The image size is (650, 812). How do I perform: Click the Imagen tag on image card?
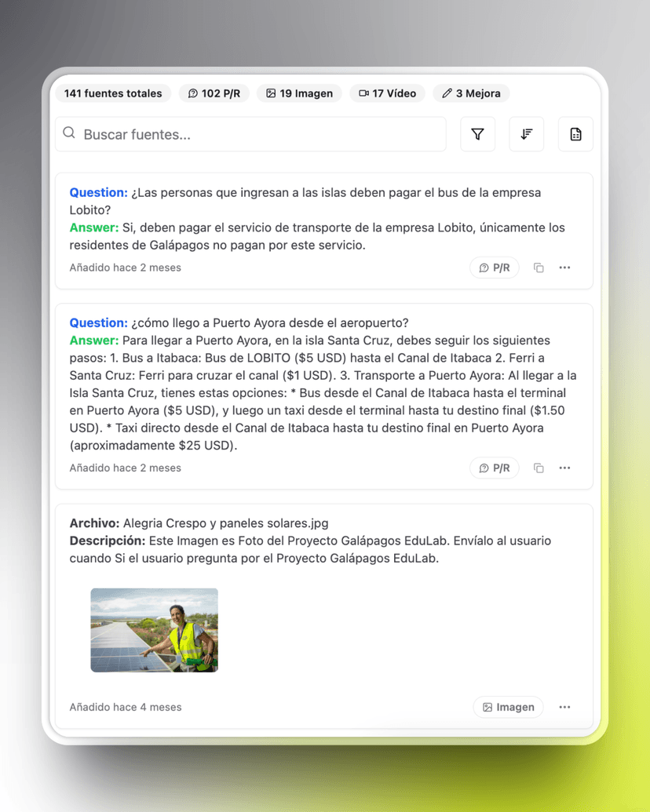508,707
